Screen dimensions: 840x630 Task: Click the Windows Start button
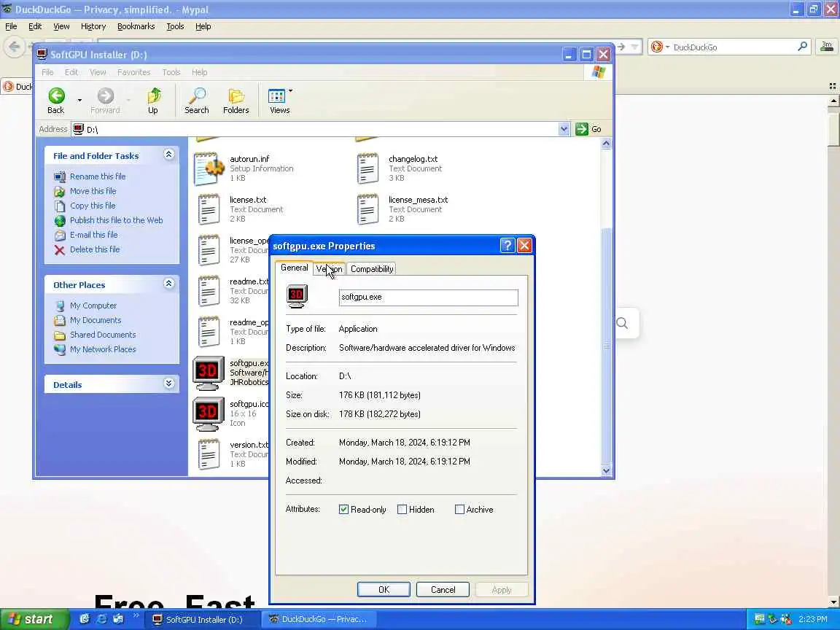point(34,619)
